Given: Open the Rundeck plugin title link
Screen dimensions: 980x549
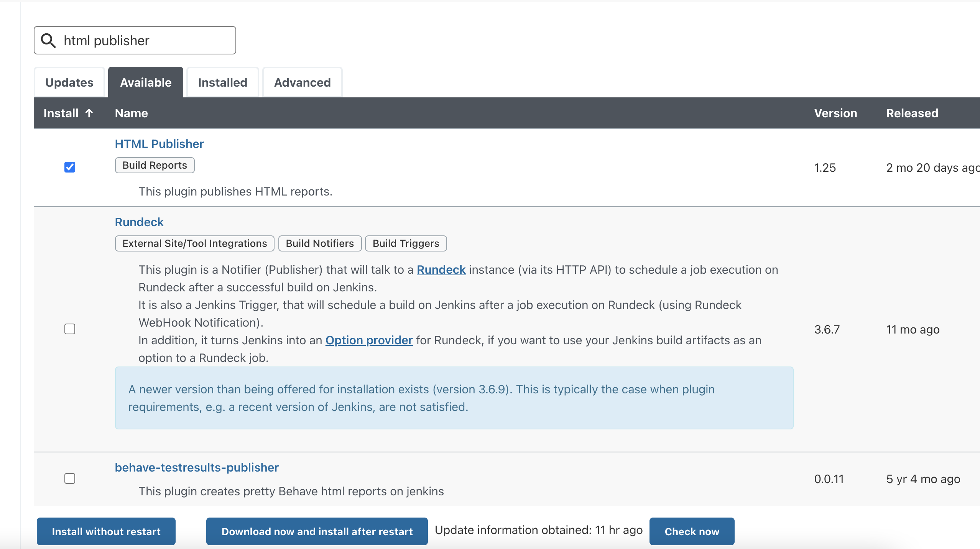Looking at the screenshot, I should (x=139, y=222).
